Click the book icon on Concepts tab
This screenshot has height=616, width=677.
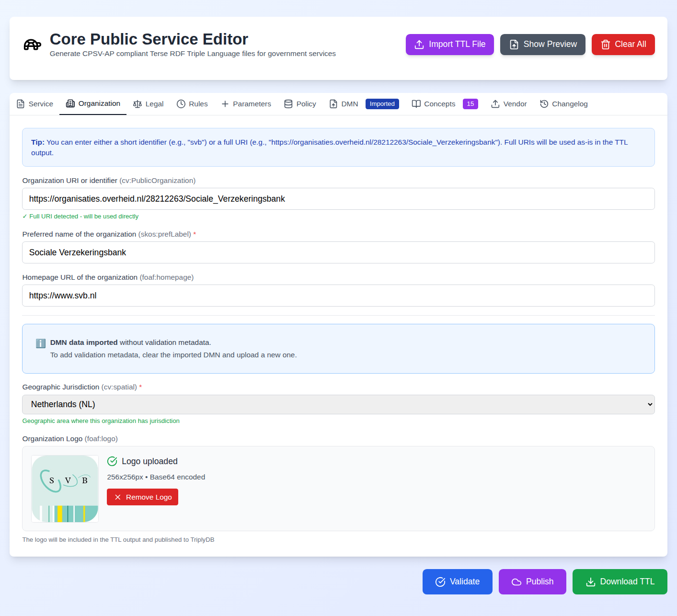pyautogui.click(x=416, y=104)
